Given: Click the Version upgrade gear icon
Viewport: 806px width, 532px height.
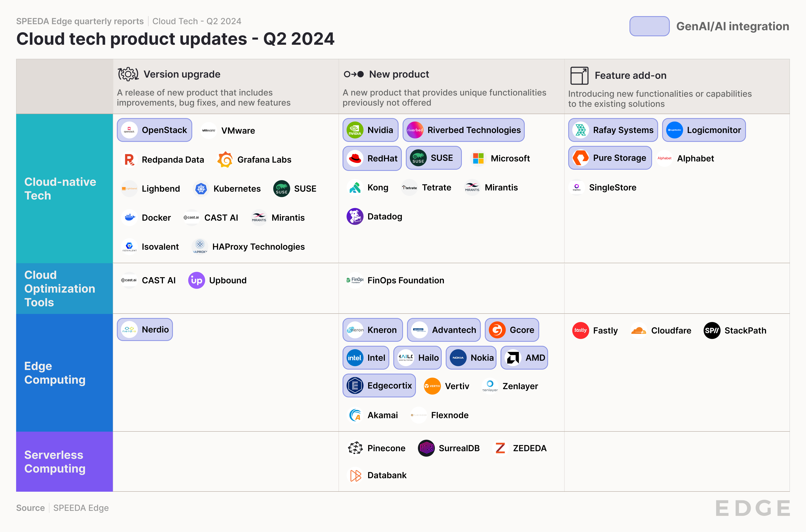Looking at the screenshot, I should click(128, 74).
